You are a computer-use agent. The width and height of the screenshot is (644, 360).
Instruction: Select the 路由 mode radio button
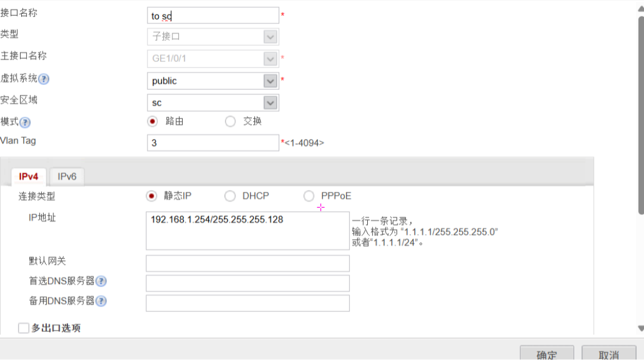pyautogui.click(x=152, y=121)
